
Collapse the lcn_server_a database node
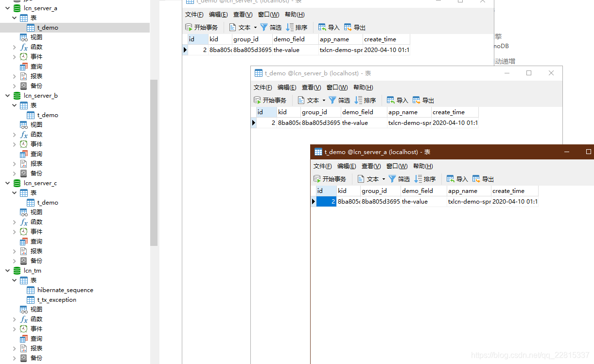click(x=7, y=8)
